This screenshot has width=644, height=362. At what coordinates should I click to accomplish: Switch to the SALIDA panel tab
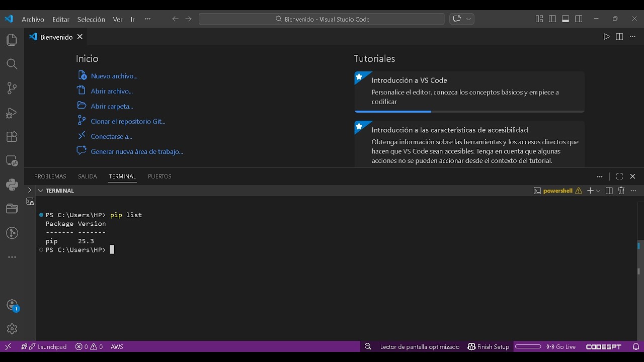88,176
